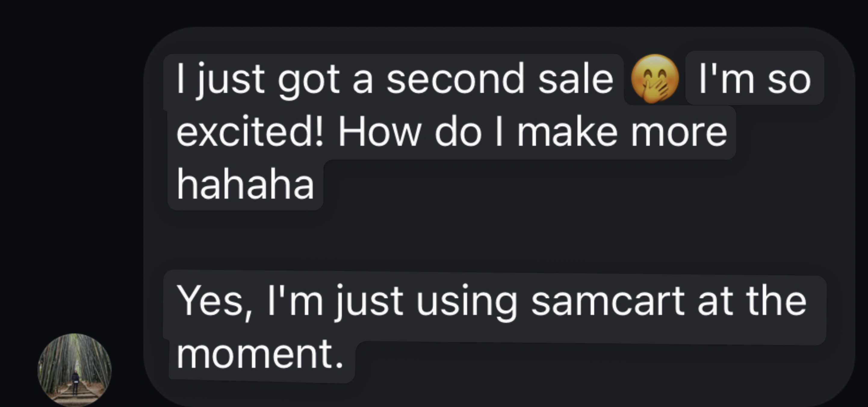Click the hand-over-mouth emoji
Viewport: 868px width, 407px height.
[x=654, y=79]
